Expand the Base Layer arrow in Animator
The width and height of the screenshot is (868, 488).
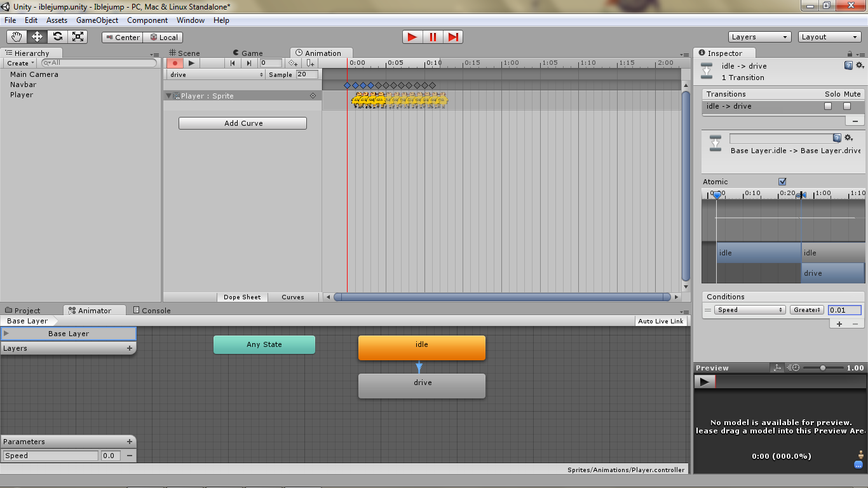[x=6, y=333]
